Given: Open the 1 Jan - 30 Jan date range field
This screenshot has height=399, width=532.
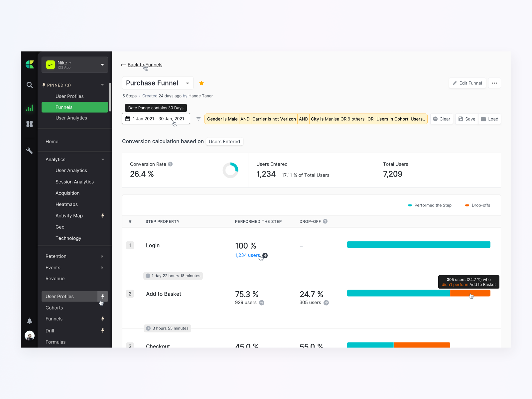Looking at the screenshot, I should [x=156, y=118].
